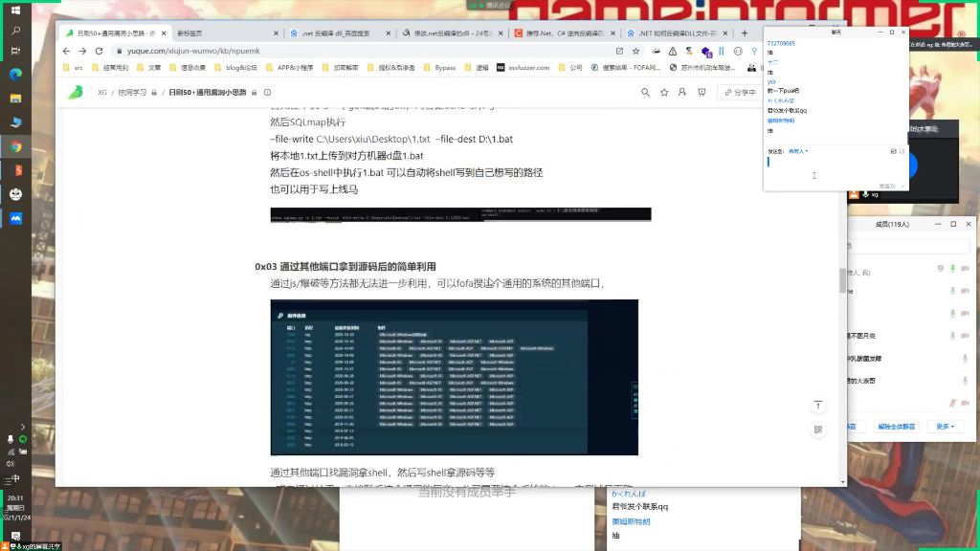This screenshot has width=980, height=551.
Task: Click the QR code icon beside article
Action: (x=817, y=430)
